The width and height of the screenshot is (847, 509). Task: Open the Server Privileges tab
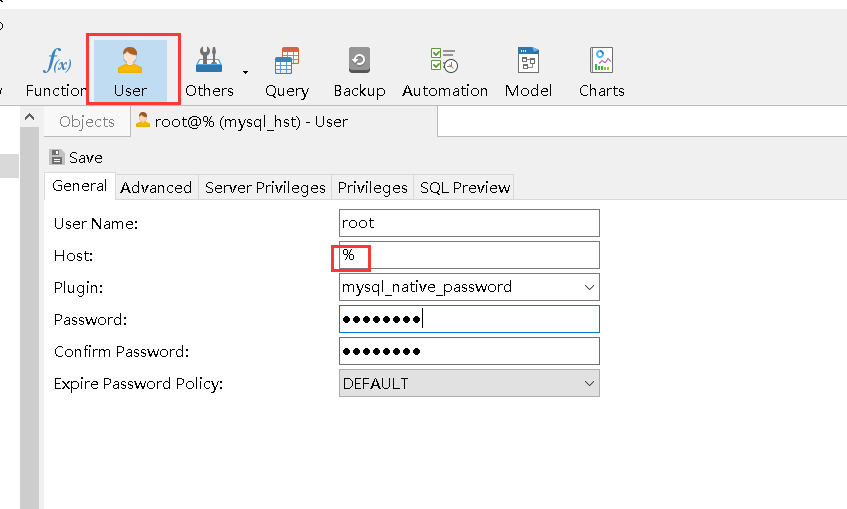tap(265, 187)
